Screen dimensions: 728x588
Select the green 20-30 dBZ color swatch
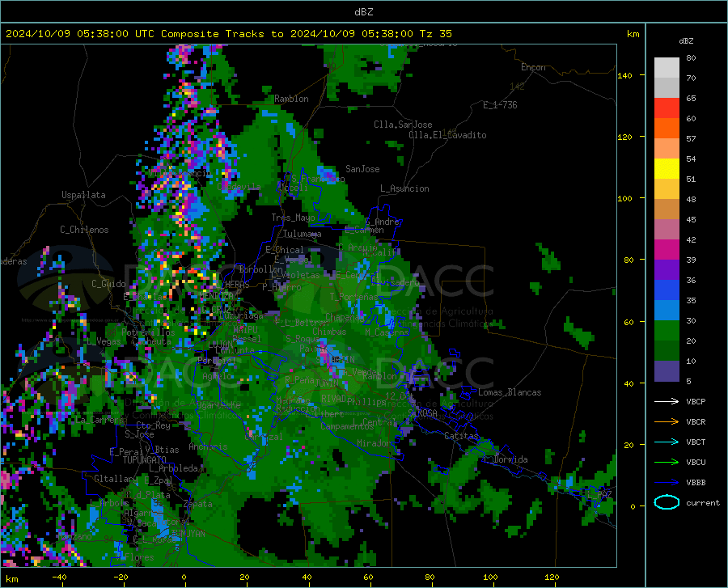tap(667, 331)
